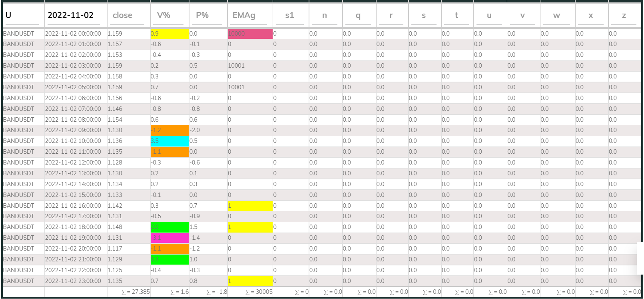This screenshot has height=299, width=644.
Task: Click the 2022-11-02 22:00:00 timestamp cell
Action: 76,270
